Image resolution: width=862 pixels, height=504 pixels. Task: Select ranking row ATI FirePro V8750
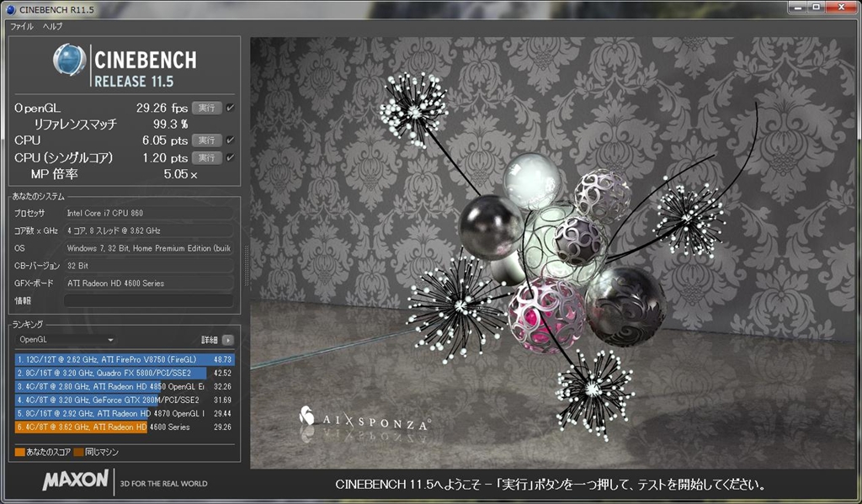pyautogui.click(x=125, y=359)
